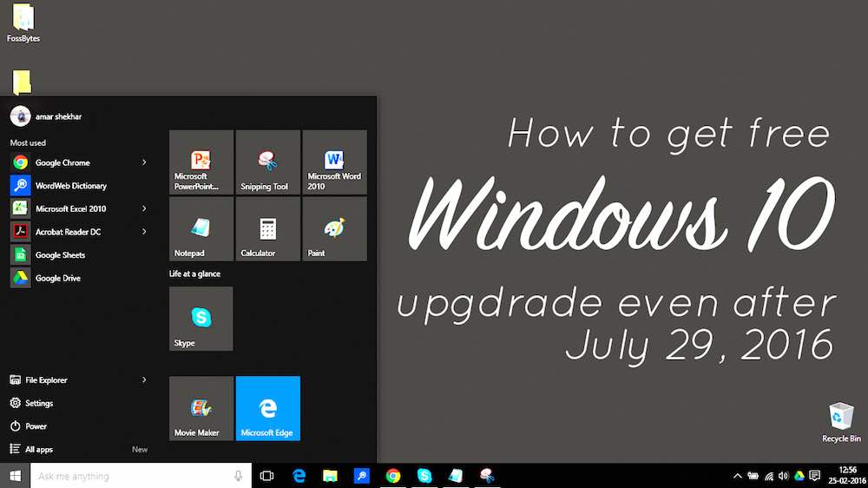This screenshot has width=868, height=488.
Task: Open Skype on the taskbar
Action: pos(424,476)
